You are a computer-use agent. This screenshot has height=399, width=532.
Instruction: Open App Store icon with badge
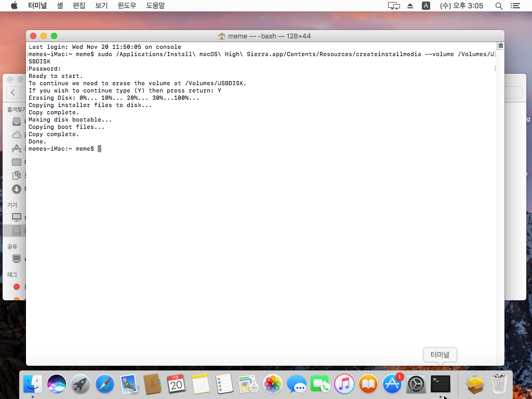click(x=392, y=384)
